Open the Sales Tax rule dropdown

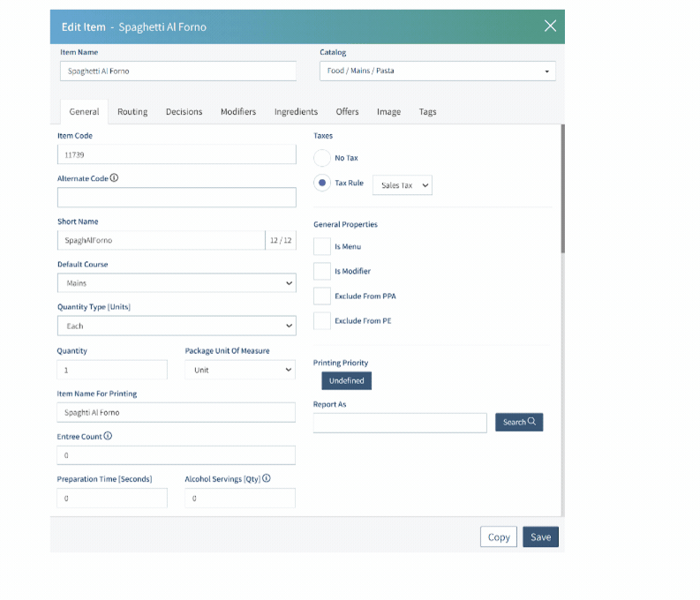[403, 185]
